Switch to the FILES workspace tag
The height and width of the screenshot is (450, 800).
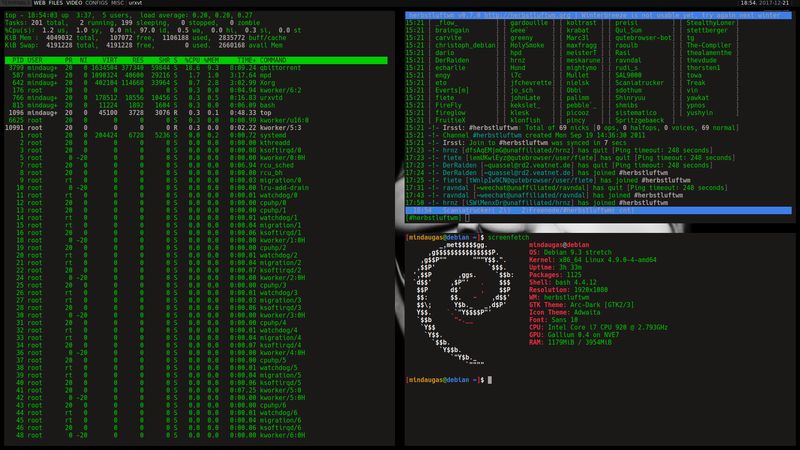[56, 3]
